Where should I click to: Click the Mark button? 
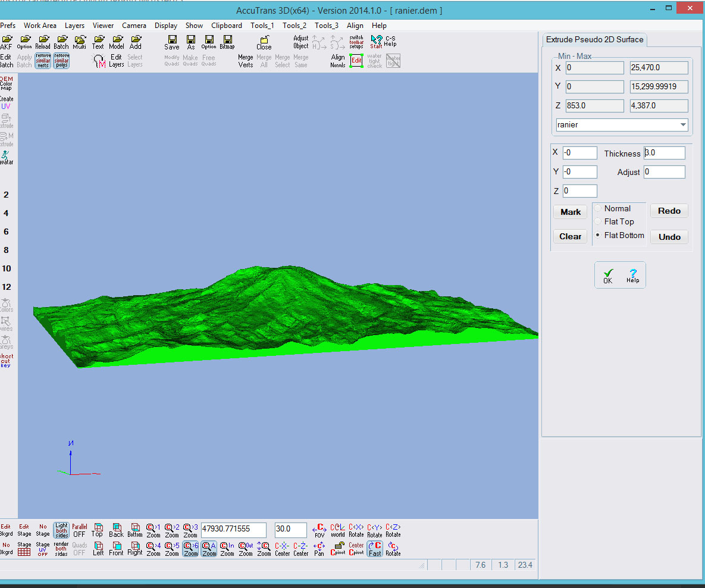(569, 212)
